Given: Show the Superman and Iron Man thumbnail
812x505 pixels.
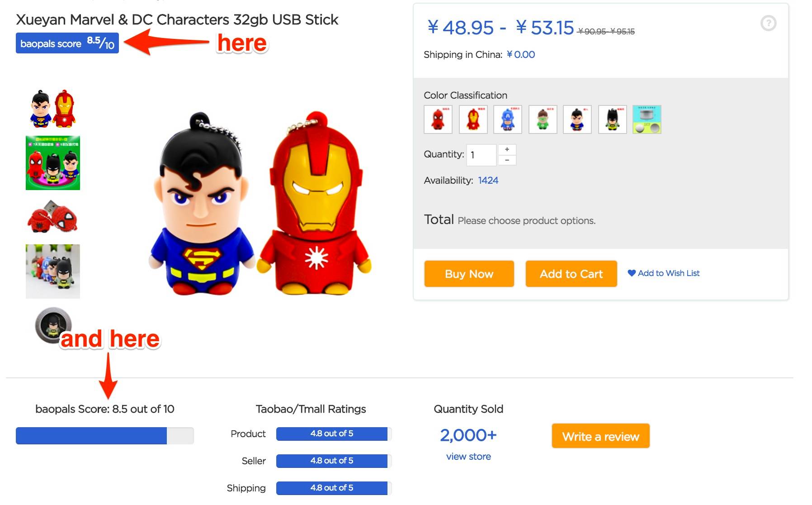Looking at the screenshot, I should (53, 109).
